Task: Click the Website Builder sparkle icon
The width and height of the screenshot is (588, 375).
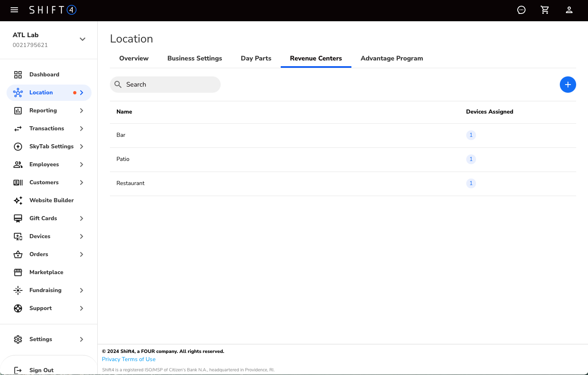Action: click(x=18, y=201)
